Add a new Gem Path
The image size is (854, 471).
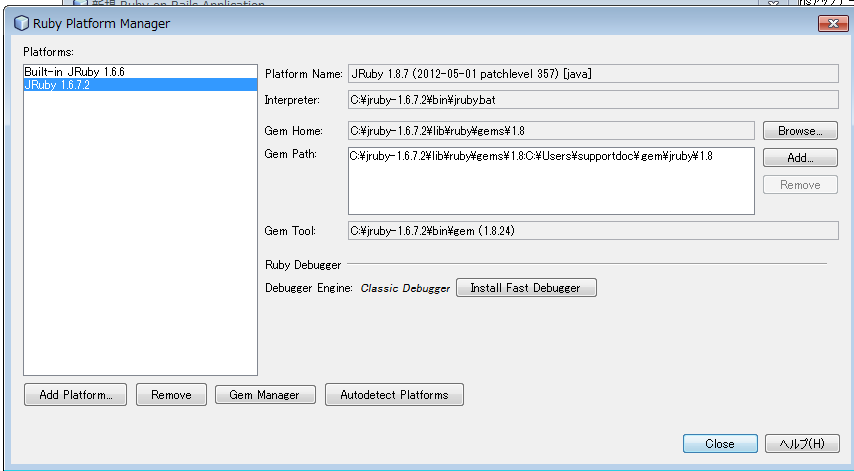click(800, 158)
